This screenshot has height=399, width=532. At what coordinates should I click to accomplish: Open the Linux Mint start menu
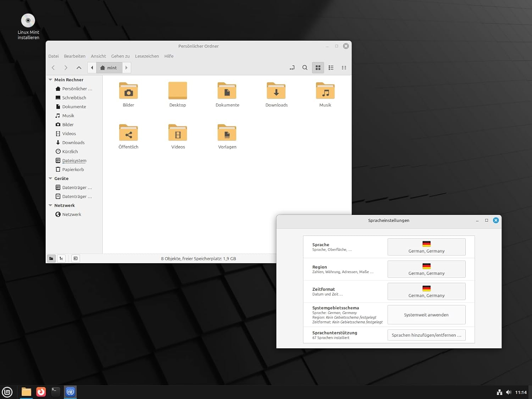click(7, 392)
